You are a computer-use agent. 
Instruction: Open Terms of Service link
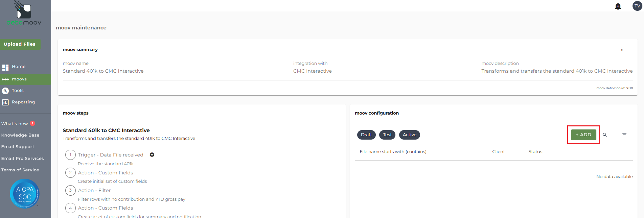point(20,170)
